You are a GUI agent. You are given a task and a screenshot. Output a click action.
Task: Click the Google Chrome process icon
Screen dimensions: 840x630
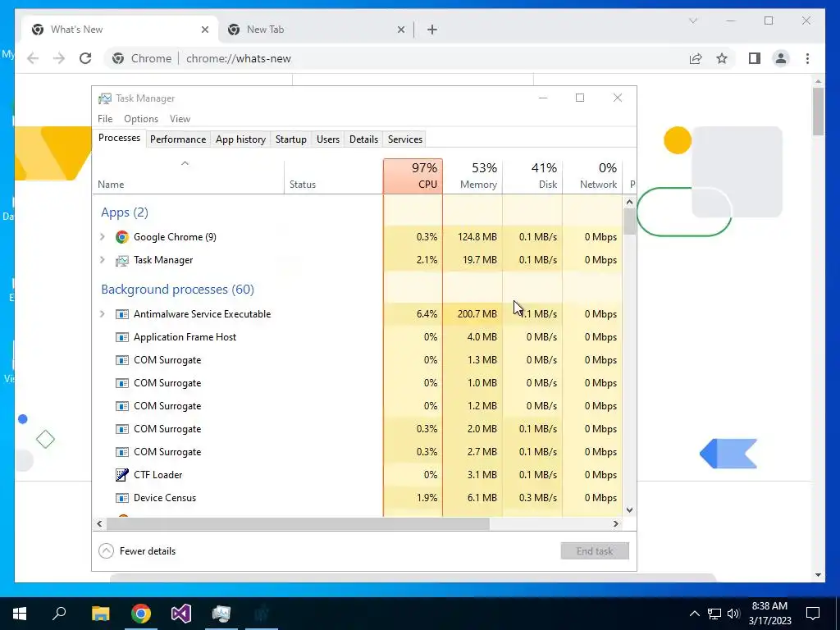122,237
